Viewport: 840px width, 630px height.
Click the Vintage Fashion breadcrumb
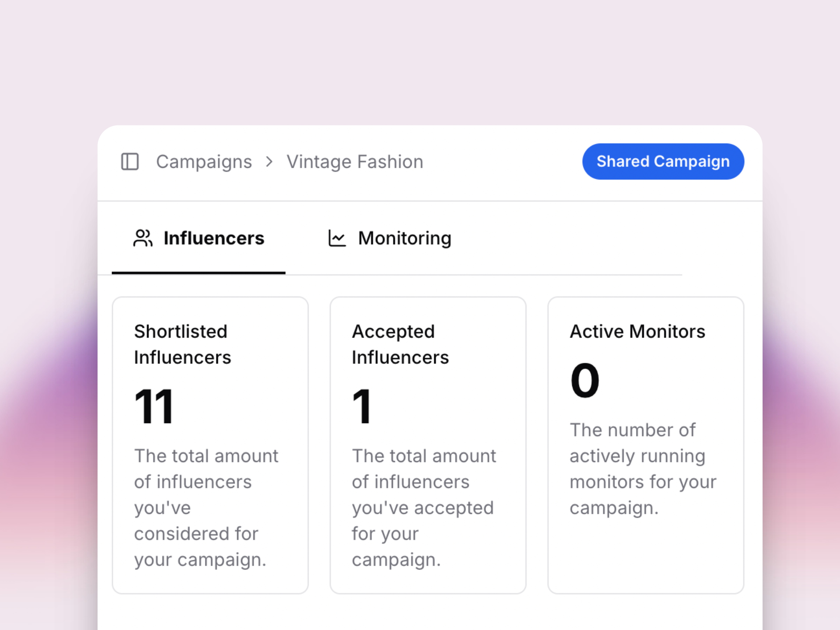(355, 162)
